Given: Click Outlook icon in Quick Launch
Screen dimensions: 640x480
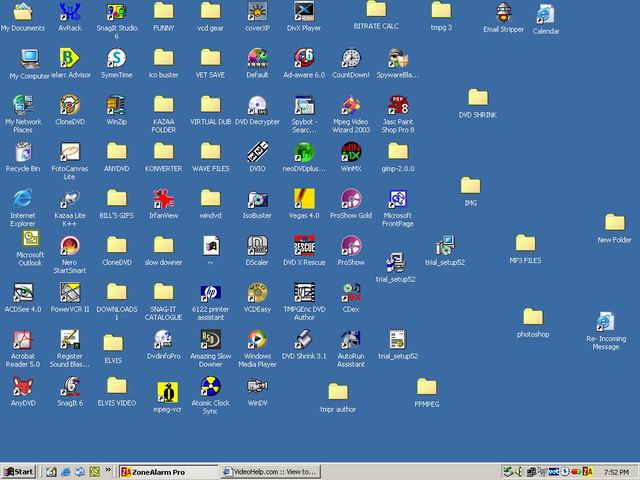Looking at the screenshot, I should [95, 472].
